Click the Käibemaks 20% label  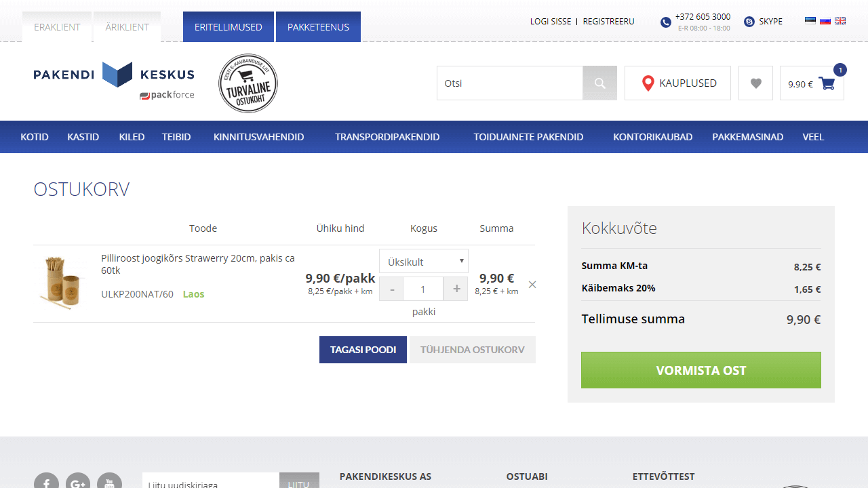click(x=618, y=288)
